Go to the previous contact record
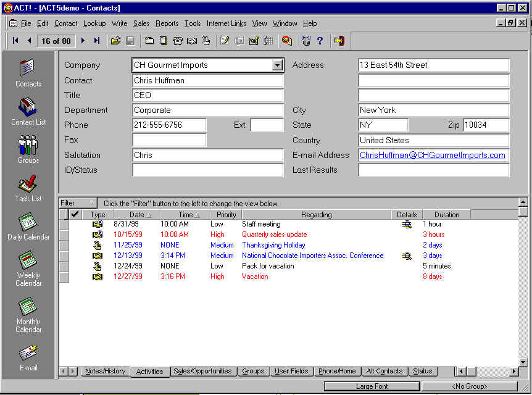This screenshot has width=532, height=395. point(29,41)
